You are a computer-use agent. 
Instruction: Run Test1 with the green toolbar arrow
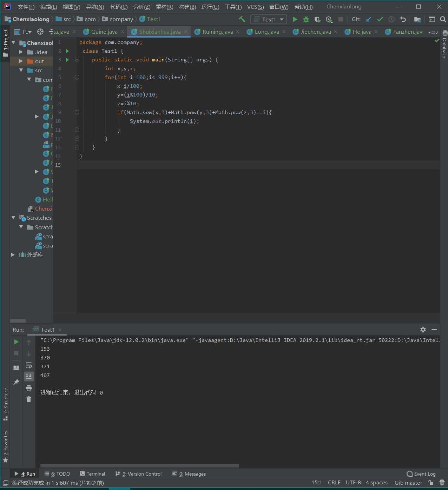point(295,19)
